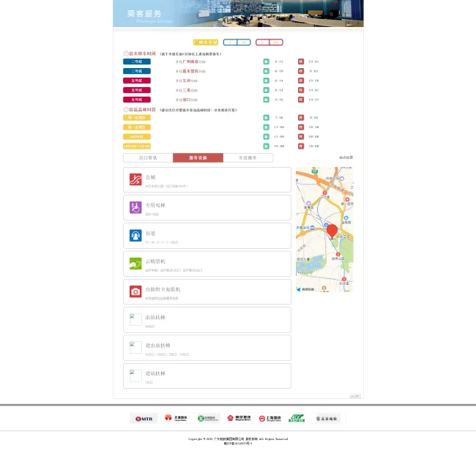Click the 出站扶梯 facility card title
The width and height of the screenshot is (476, 451).
155,318
